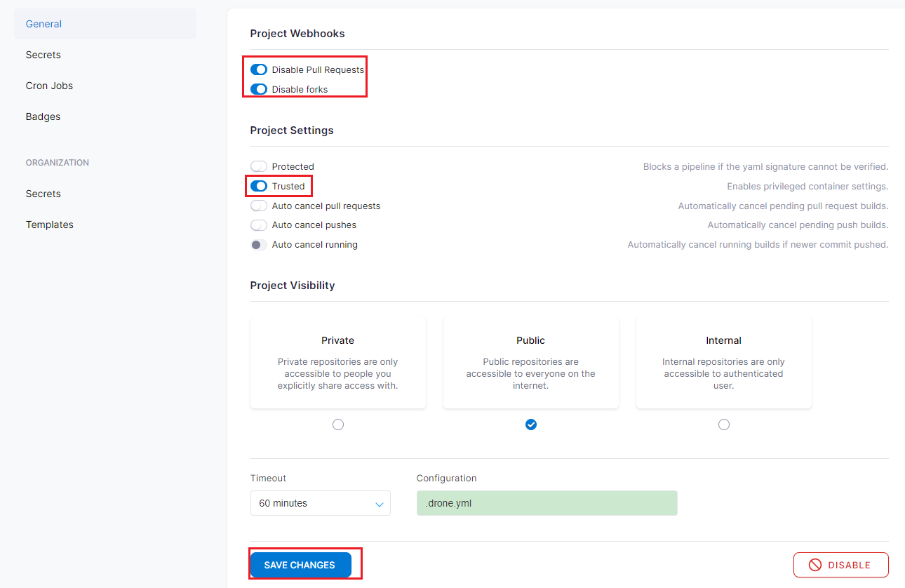Click the 'Timeout' field label

pyautogui.click(x=269, y=478)
